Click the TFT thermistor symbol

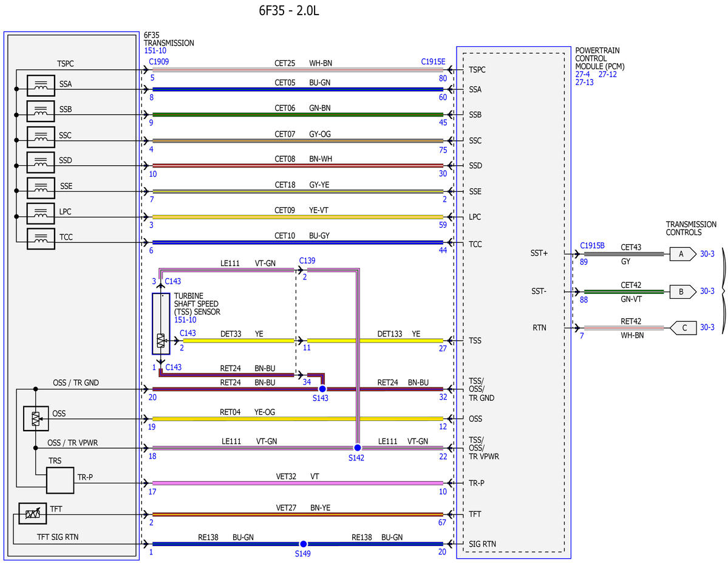point(33,513)
